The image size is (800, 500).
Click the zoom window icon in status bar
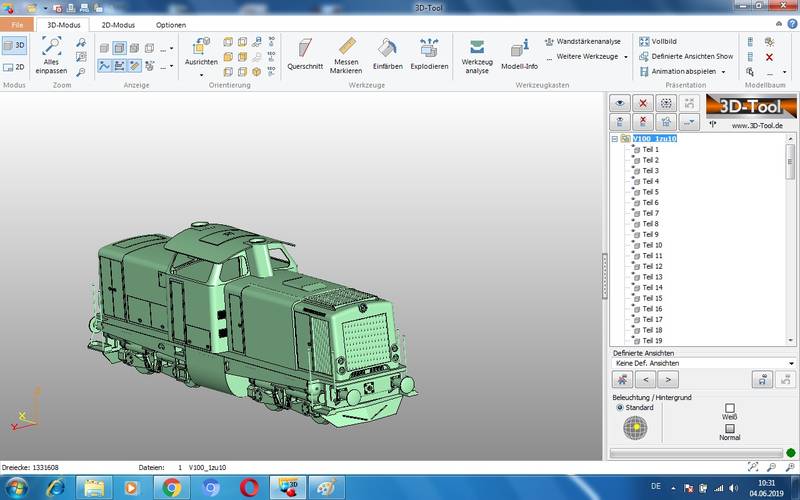click(753, 467)
